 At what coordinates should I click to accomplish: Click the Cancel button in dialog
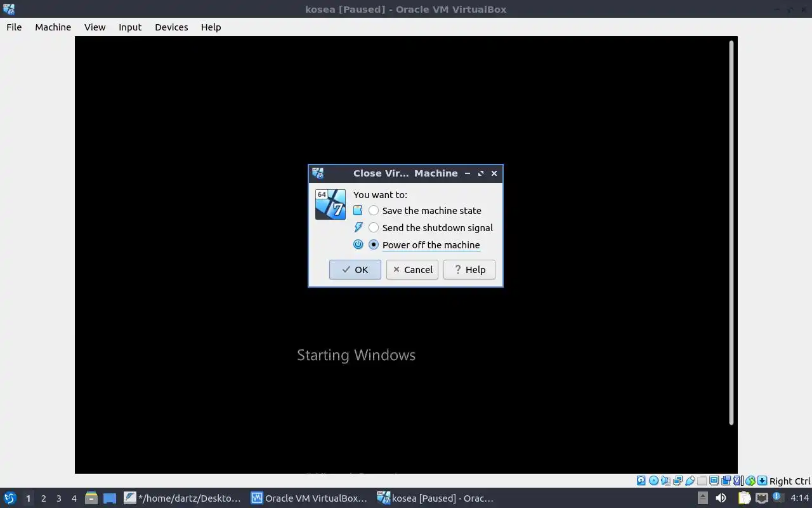click(x=412, y=269)
